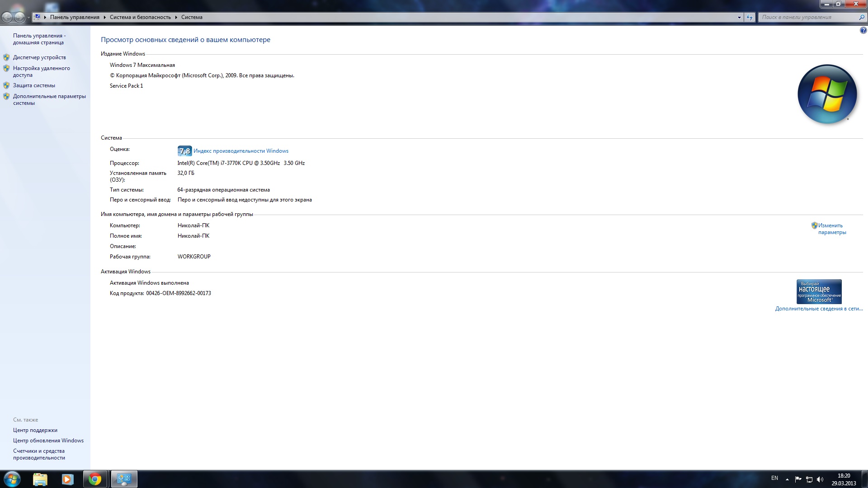Screen dimensions: 868x488
Task: Click installed memory value 32,0 ГБ
Action: click(186, 173)
